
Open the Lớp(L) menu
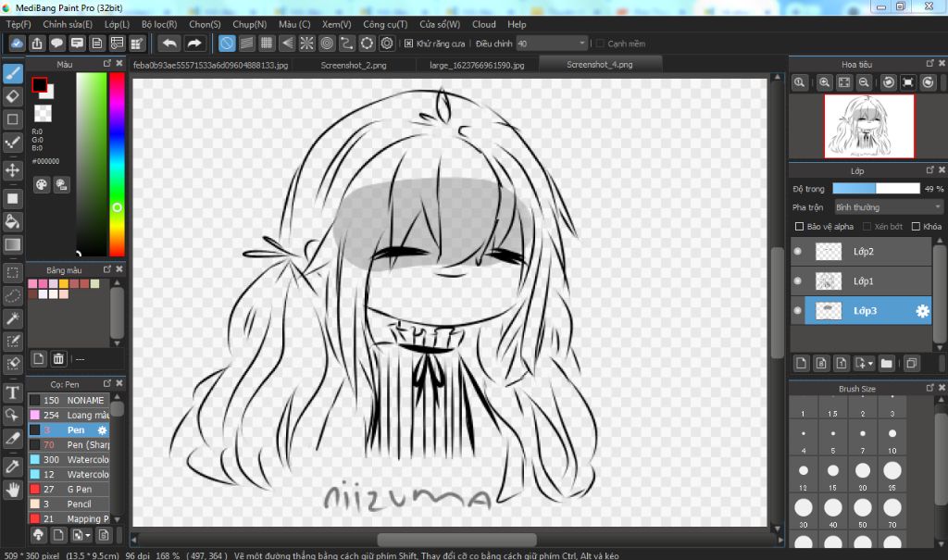(x=117, y=24)
